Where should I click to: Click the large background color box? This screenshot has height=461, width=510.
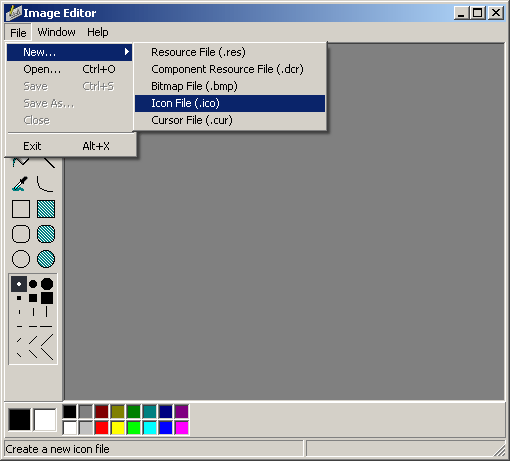click(x=45, y=420)
